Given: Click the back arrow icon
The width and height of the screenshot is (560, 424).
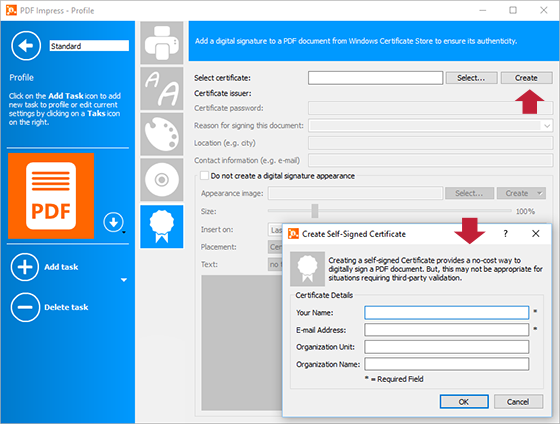Looking at the screenshot, I should (26, 46).
